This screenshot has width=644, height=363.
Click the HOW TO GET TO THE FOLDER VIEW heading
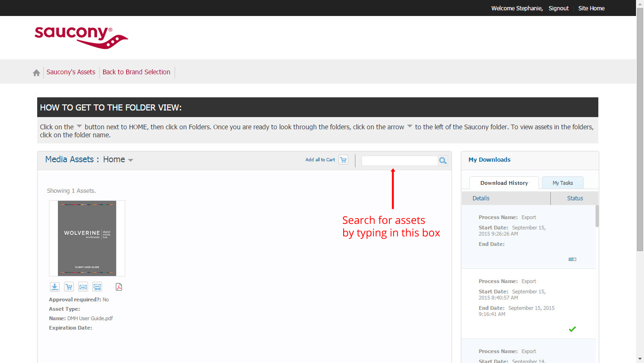111,108
